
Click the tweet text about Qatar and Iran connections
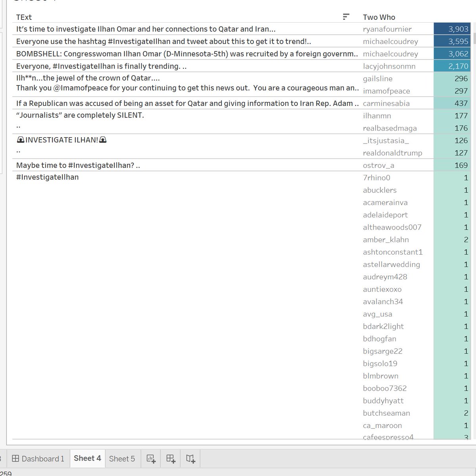point(146,29)
